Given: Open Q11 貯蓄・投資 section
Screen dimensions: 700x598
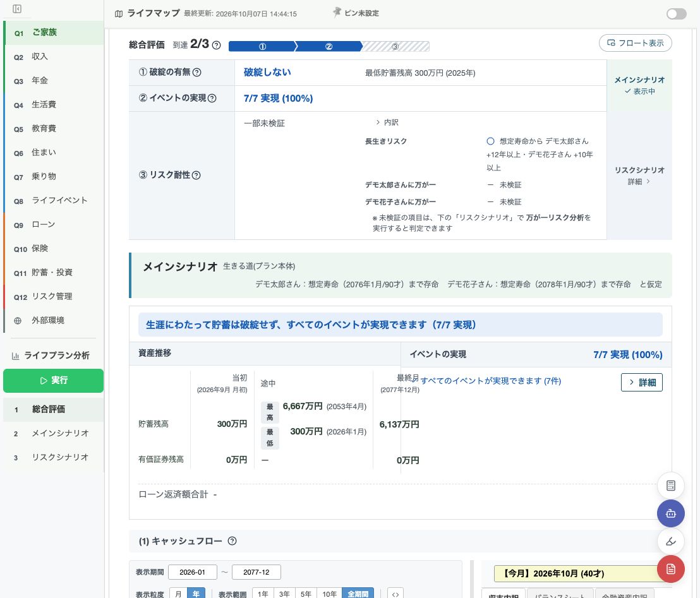Looking at the screenshot, I should tap(54, 273).
